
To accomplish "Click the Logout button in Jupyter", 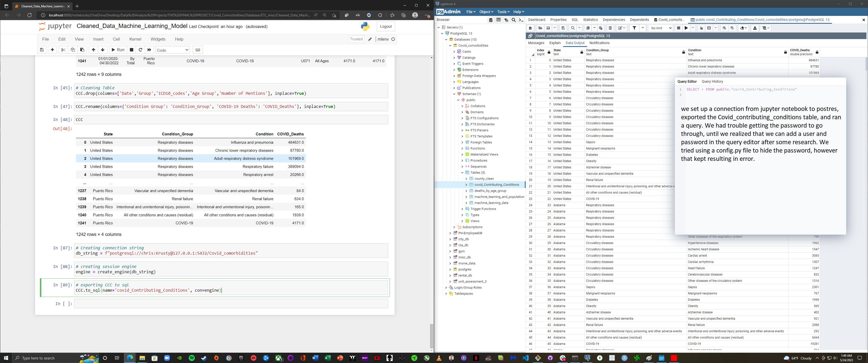I will point(386,26).
